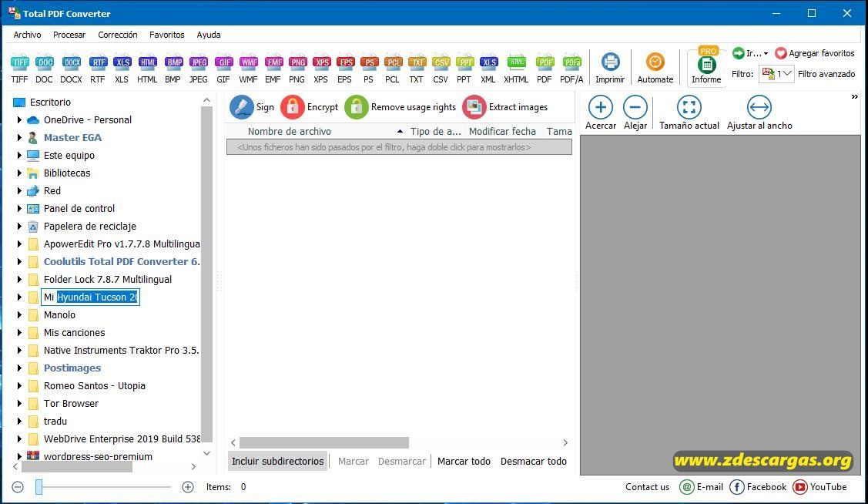Image resolution: width=868 pixels, height=504 pixels.
Task: Open the Procesar menu
Action: 69,35
